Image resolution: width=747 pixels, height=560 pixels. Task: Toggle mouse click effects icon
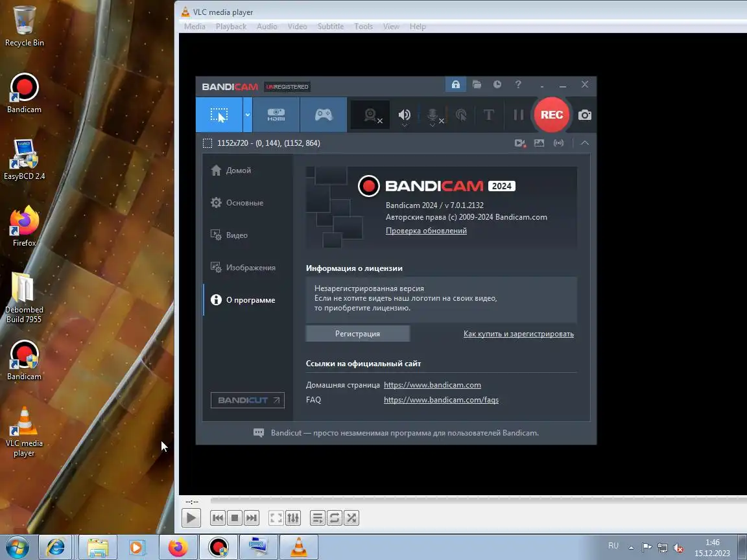461,115
